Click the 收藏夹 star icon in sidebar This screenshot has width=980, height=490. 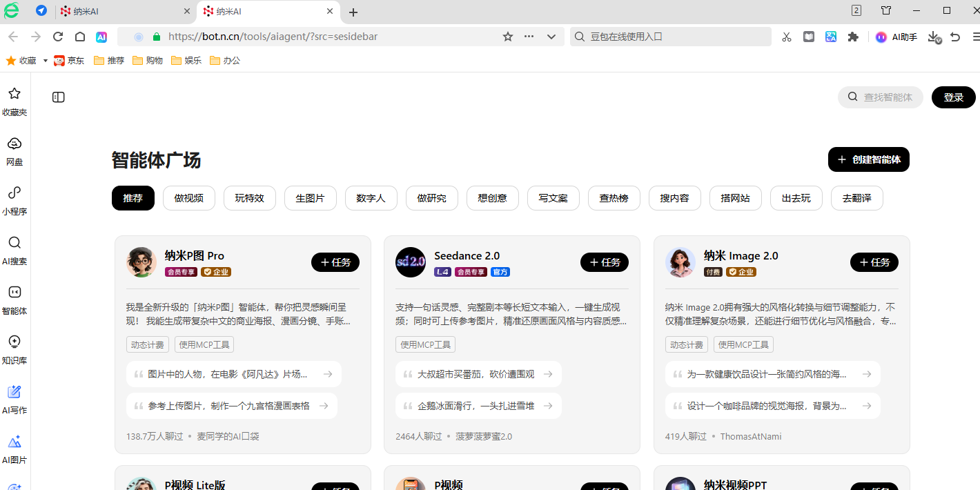[x=14, y=94]
